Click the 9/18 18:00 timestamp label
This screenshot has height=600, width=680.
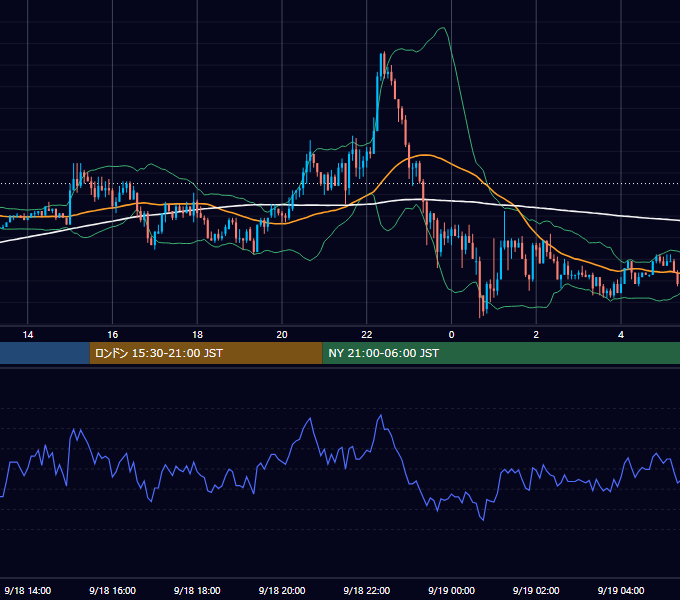(x=197, y=590)
